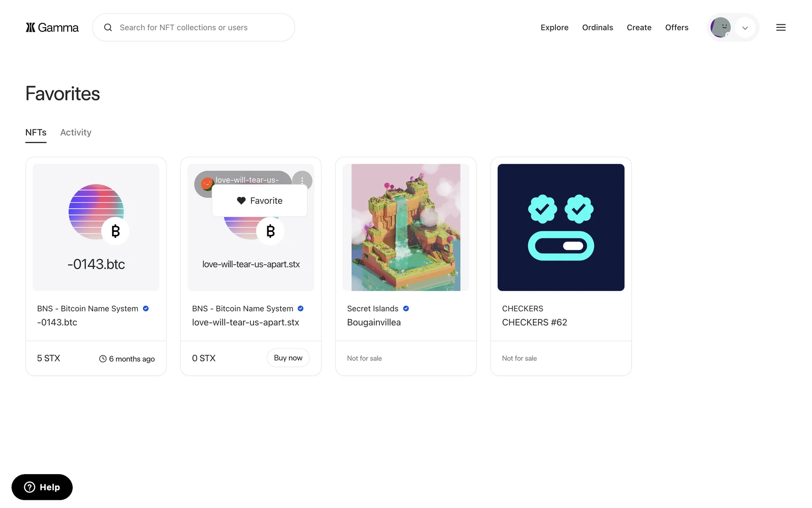Screen dimensions: 812x508
Task: Open the Bougainvillea island thumbnail
Action: point(406,227)
